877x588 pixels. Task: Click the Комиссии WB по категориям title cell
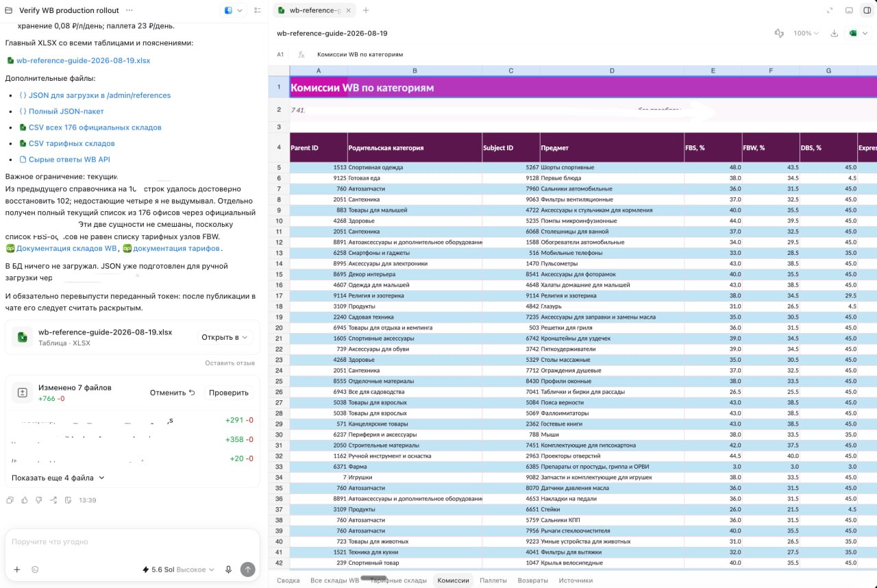[583, 87]
